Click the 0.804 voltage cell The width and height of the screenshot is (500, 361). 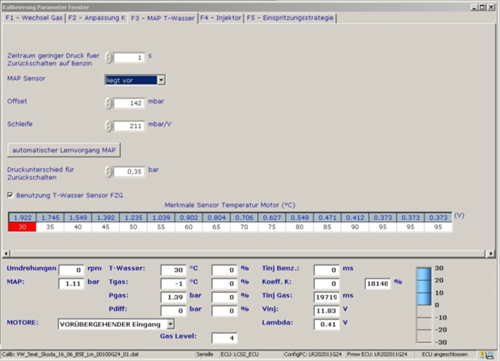click(216, 218)
